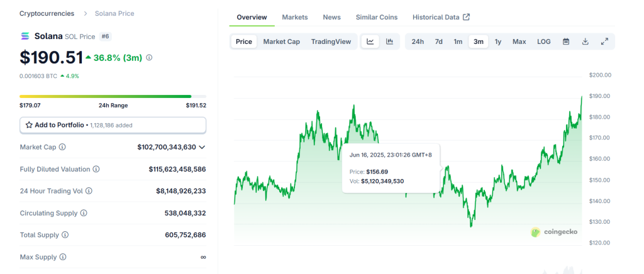Click the 605,752,686 total supply value

click(x=186, y=235)
